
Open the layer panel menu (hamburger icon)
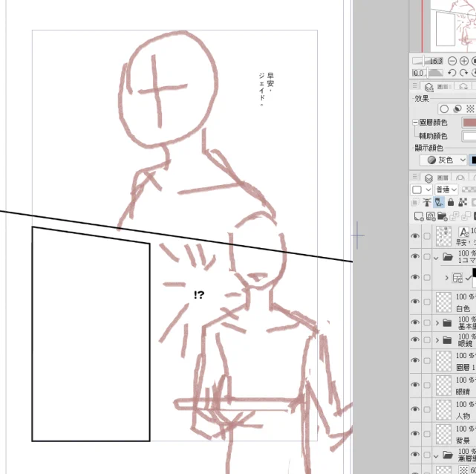[x=415, y=176]
